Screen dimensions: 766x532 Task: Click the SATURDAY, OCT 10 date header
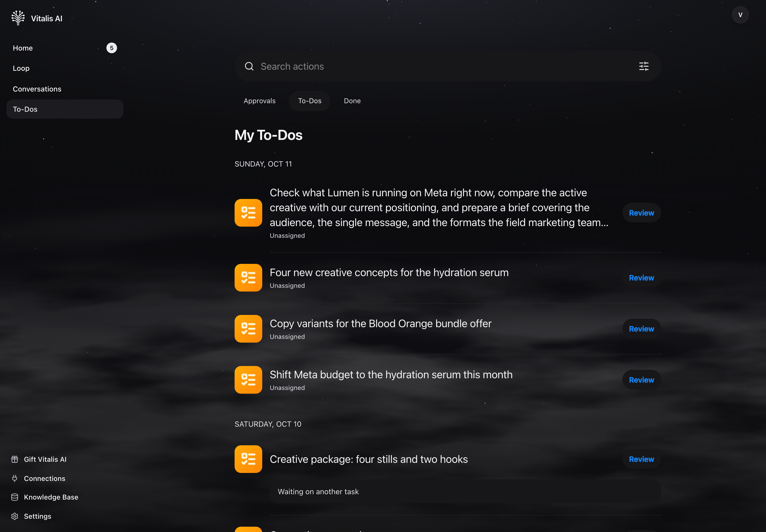268,424
